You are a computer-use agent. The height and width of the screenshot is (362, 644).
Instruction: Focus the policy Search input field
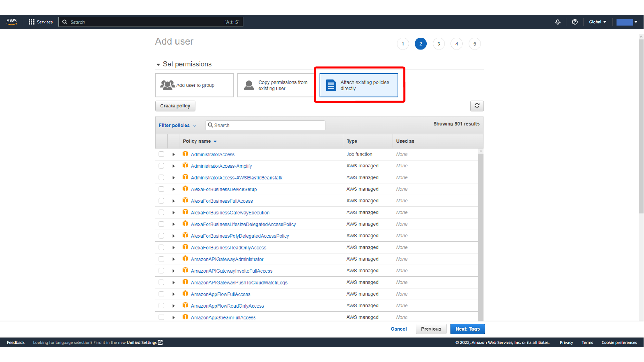click(x=265, y=125)
